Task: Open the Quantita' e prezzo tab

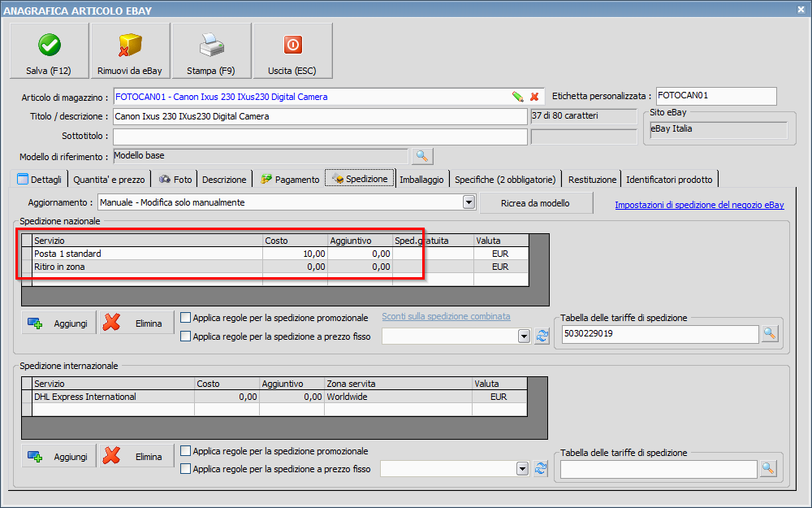Action: coord(109,180)
